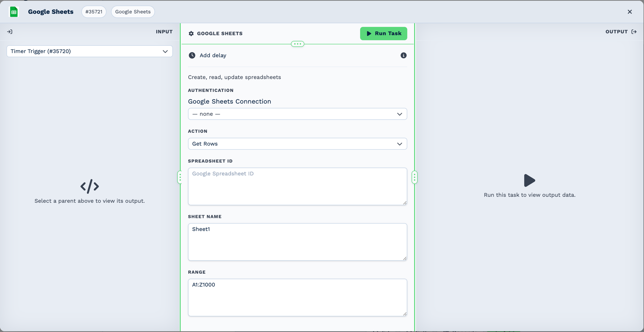Click the code brackets icon in input panel
The image size is (644, 332).
pyautogui.click(x=90, y=186)
